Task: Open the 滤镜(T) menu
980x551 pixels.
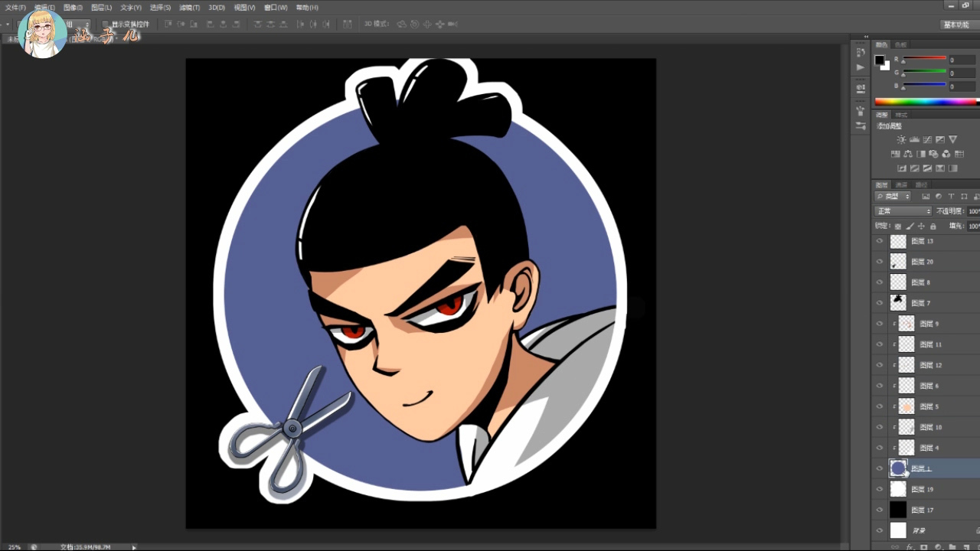Action: click(189, 8)
